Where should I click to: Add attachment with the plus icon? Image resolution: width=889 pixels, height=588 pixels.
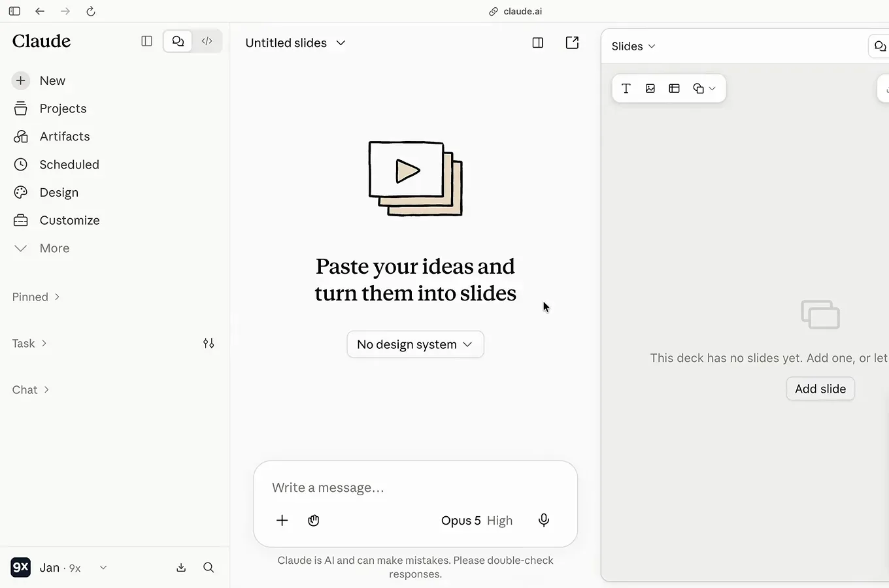[x=282, y=520]
